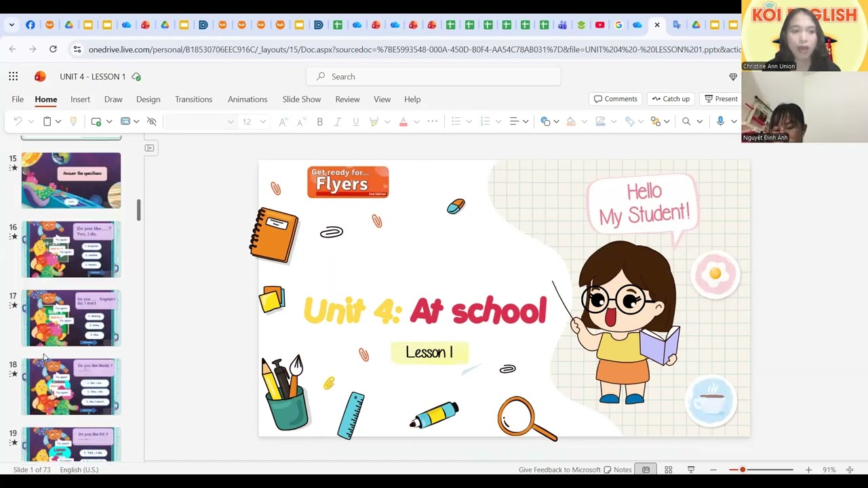Toggle the Notes pane
The width and height of the screenshot is (868, 488).
tap(618, 470)
